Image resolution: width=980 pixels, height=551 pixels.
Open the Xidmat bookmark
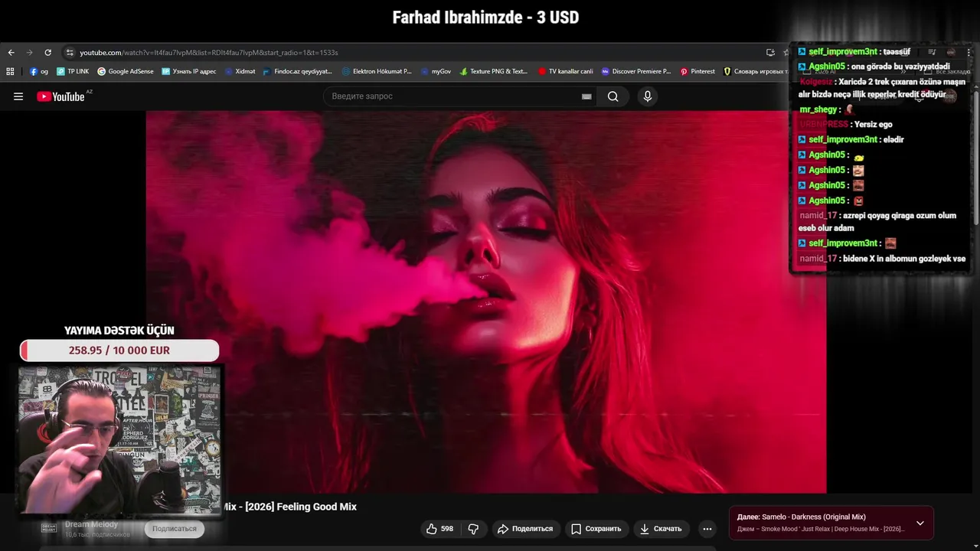point(240,71)
